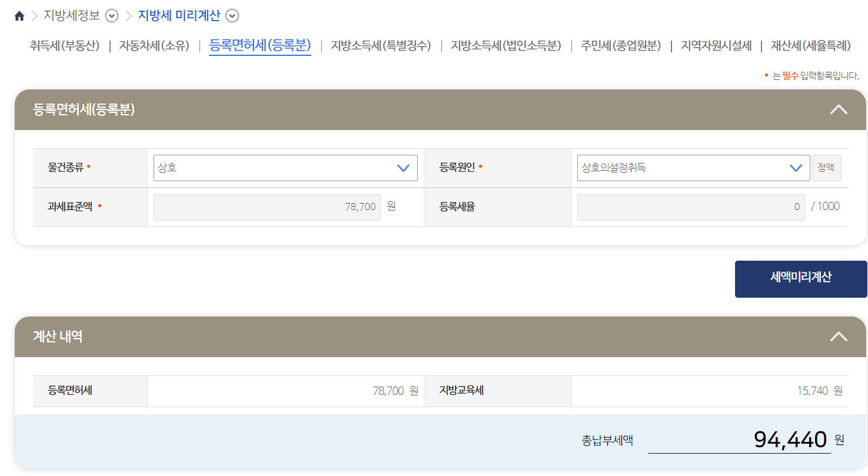Screen dimensions: 868x476
Task: Switch to 재산세(세율특례) tab
Action: coord(811,45)
